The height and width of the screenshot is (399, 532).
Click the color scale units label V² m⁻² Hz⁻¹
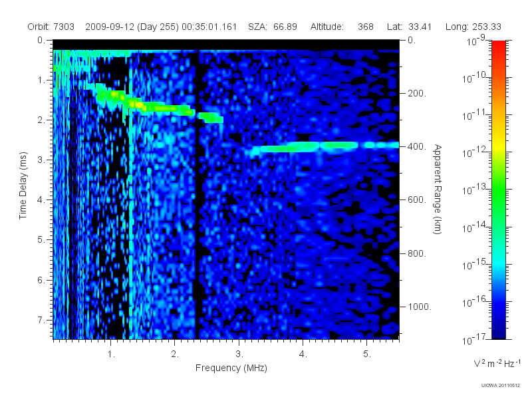(x=497, y=363)
